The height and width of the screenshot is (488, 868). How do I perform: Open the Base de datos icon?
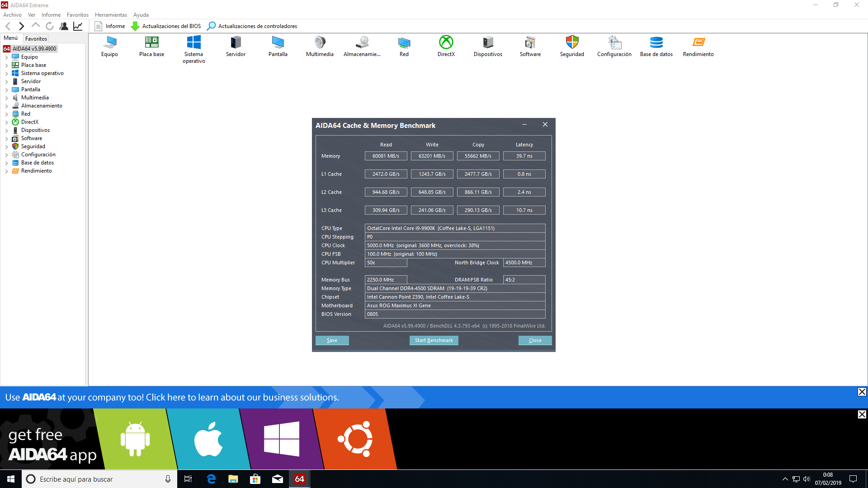[656, 43]
